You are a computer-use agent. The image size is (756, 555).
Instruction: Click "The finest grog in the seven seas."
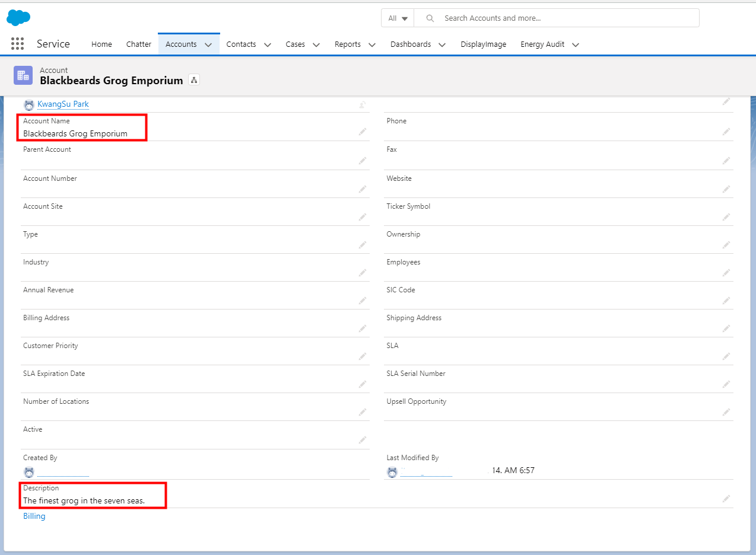click(84, 501)
